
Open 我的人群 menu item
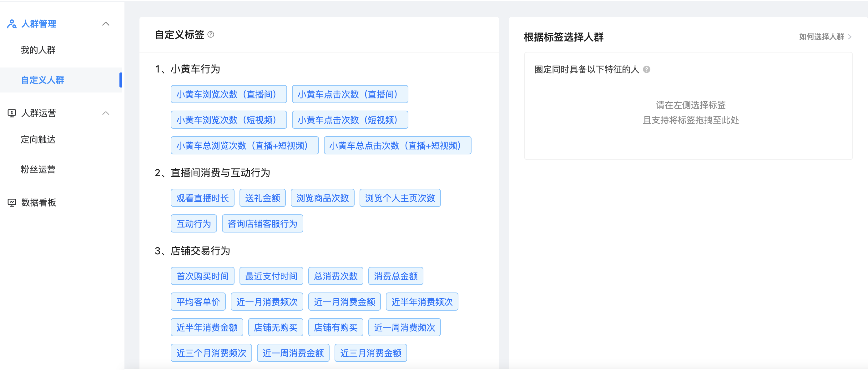tap(38, 50)
